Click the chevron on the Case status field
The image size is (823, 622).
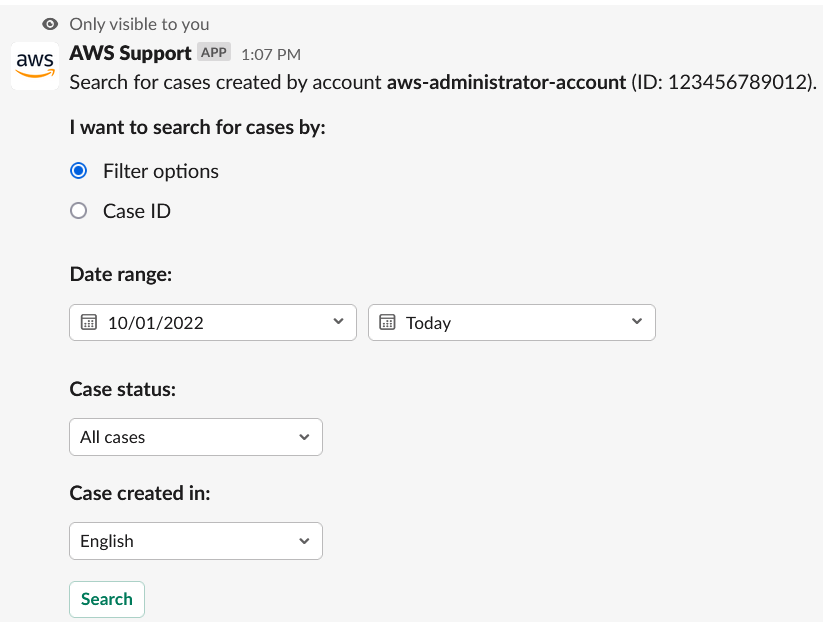click(305, 437)
